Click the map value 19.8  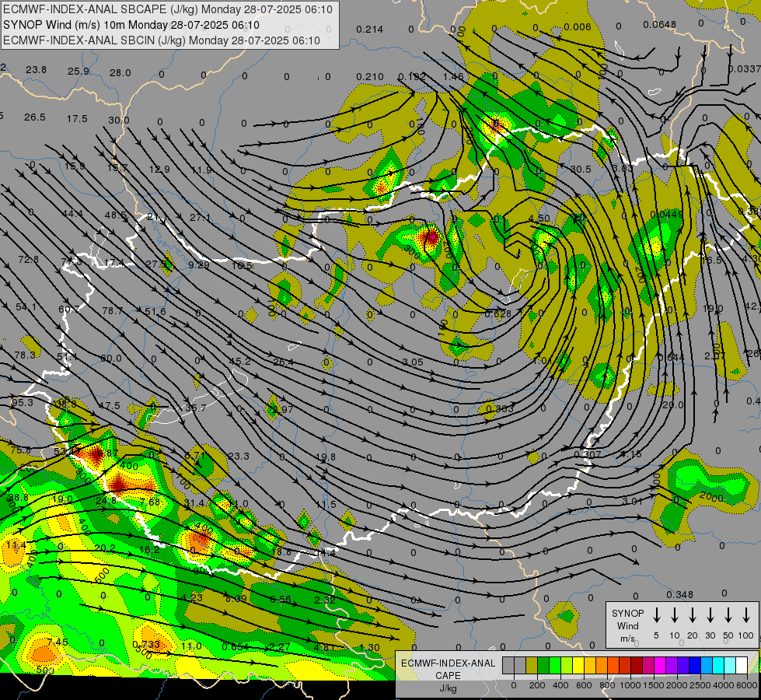(325, 457)
